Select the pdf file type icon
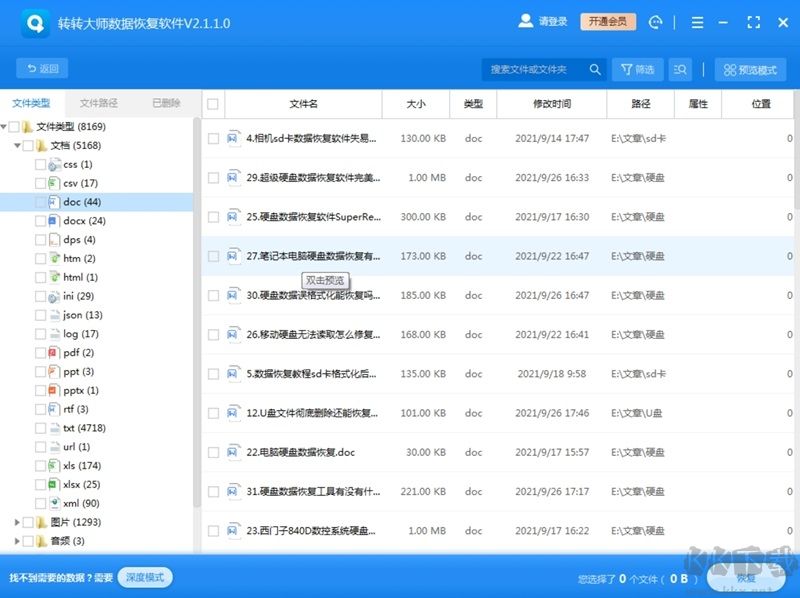800x598 pixels. pyautogui.click(x=54, y=353)
